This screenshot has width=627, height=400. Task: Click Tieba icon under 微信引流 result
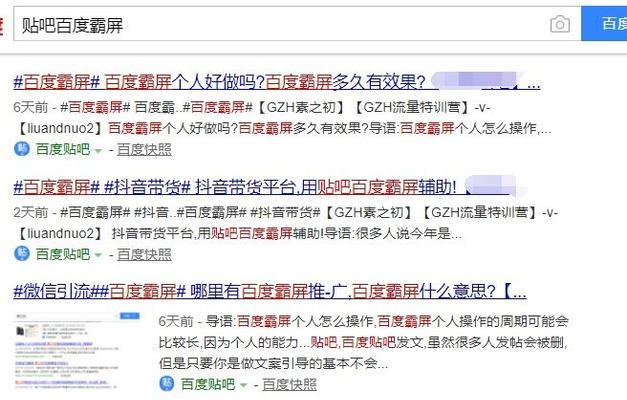click(167, 384)
